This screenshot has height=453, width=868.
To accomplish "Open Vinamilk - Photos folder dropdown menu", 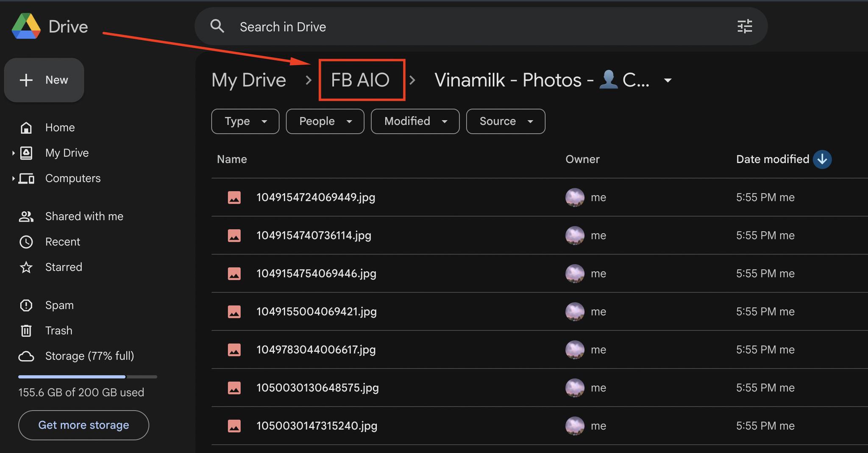I will pyautogui.click(x=668, y=80).
